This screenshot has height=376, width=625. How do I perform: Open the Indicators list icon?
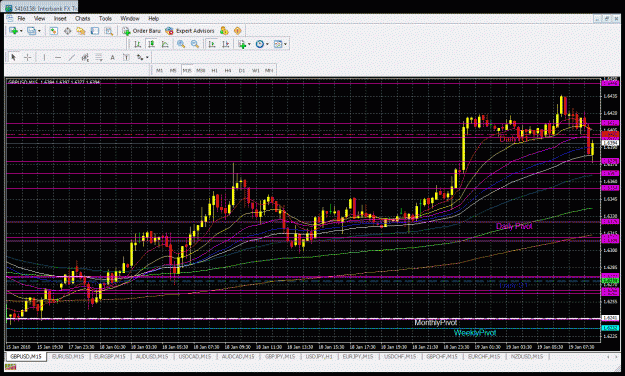(242, 44)
